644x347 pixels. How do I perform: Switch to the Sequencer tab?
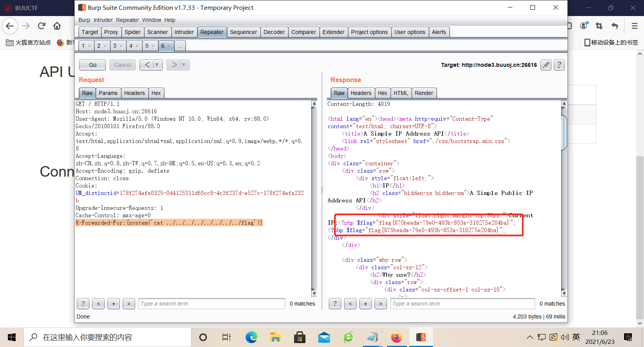click(243, 32)
